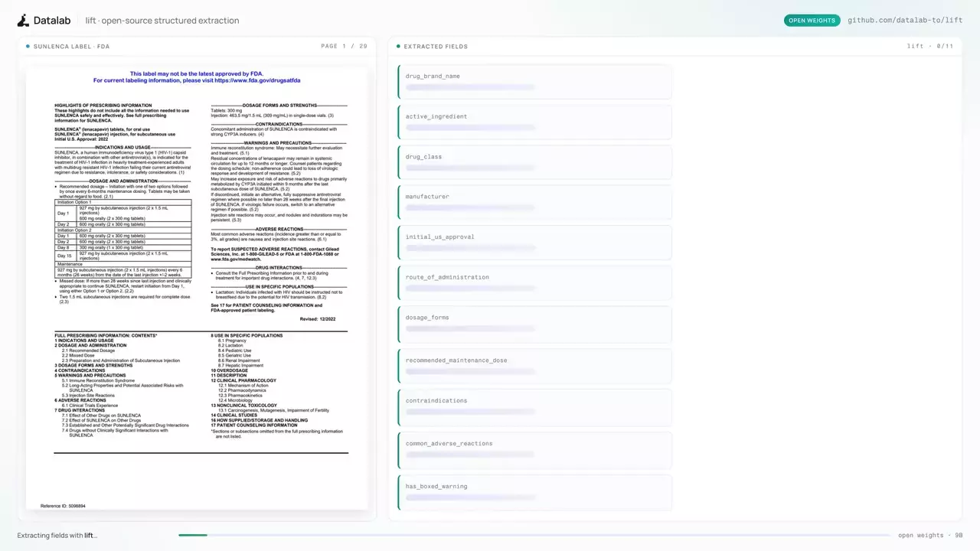Click the has_boxed_warning field label

tap(436, 486)
